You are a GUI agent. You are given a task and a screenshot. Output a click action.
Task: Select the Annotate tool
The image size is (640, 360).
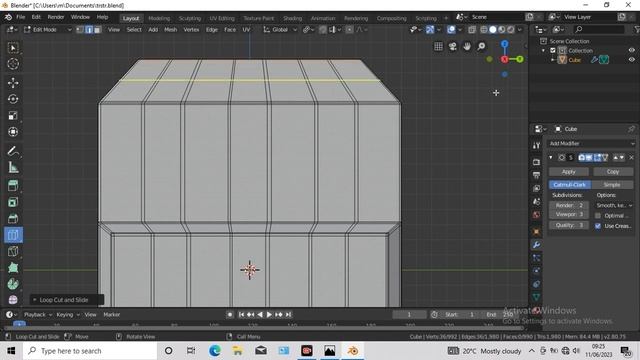click(13, 151)
